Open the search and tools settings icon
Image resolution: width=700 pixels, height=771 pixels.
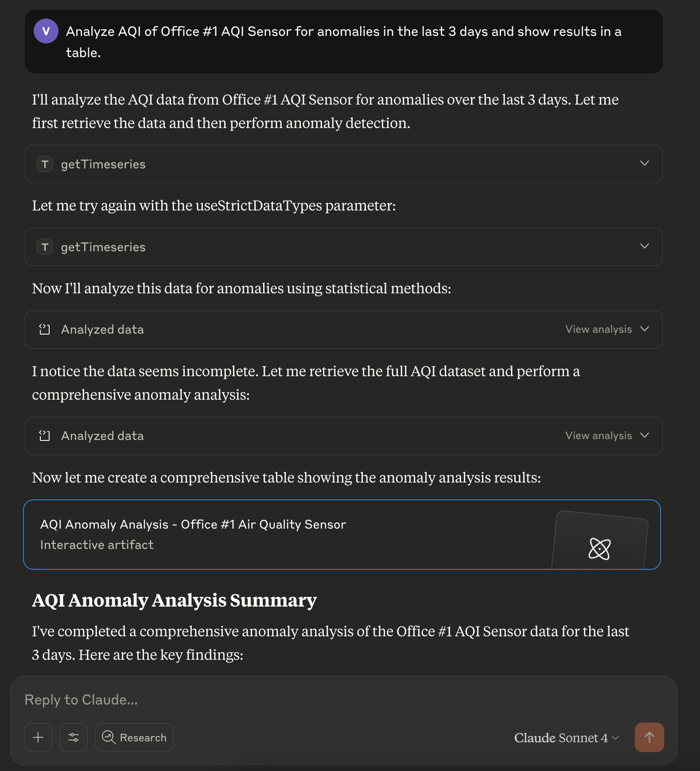74,737
